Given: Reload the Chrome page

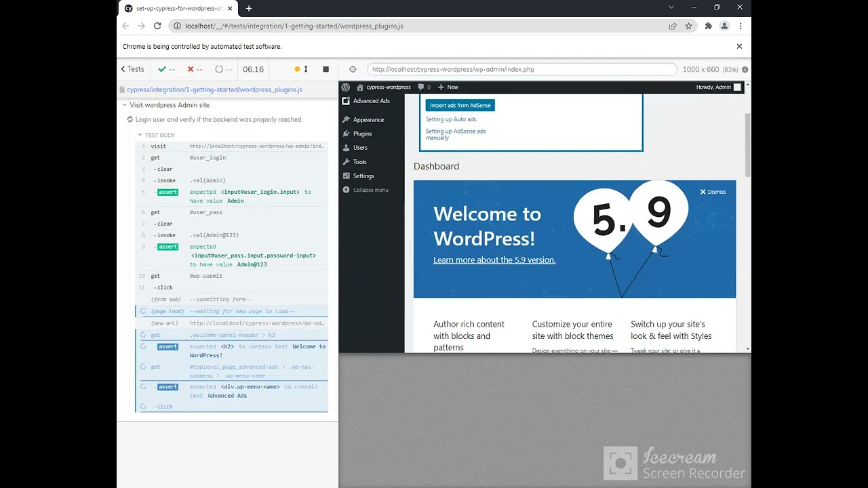Looking at the screenshot, I should click(157, 26).
